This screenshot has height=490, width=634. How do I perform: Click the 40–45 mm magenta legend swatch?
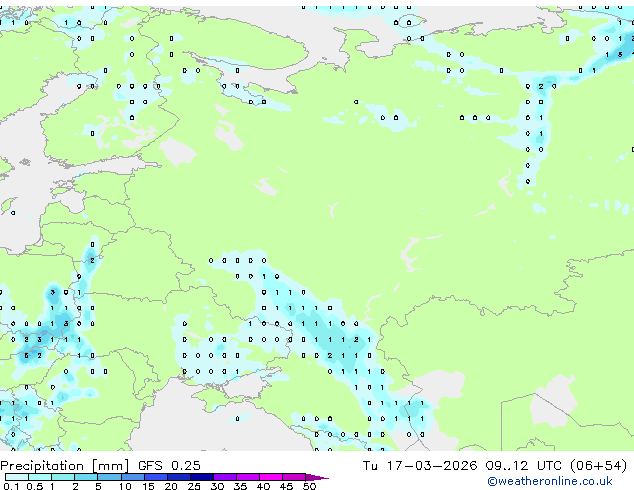point(271,477)
